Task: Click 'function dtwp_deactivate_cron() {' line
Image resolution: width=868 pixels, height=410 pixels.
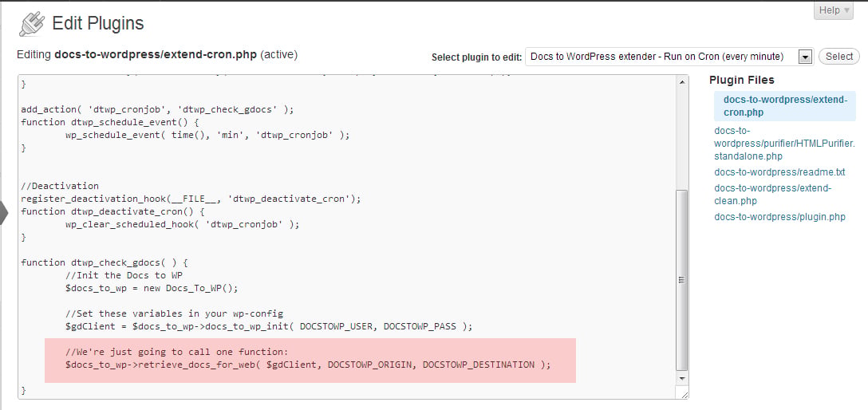Action: point(113,211)
